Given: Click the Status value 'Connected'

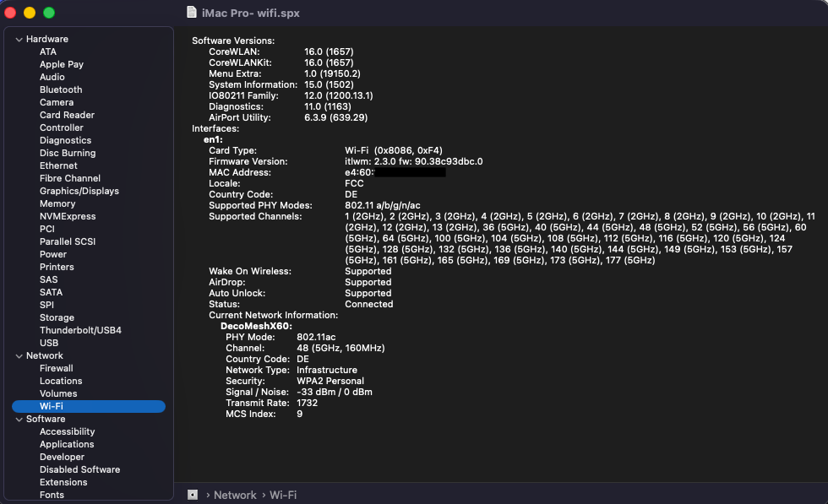Looking at the screenshot, I should 368,305.
